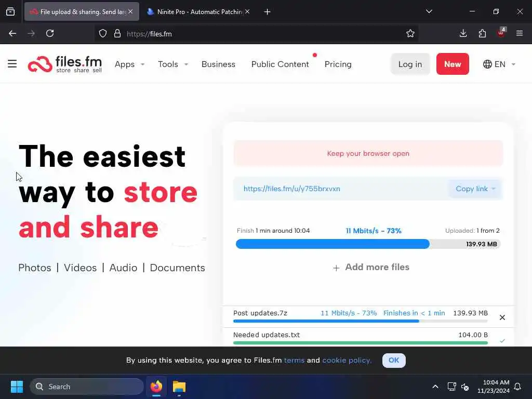Click the address bar URL field

pyautogui.click(x=257, y=34)
